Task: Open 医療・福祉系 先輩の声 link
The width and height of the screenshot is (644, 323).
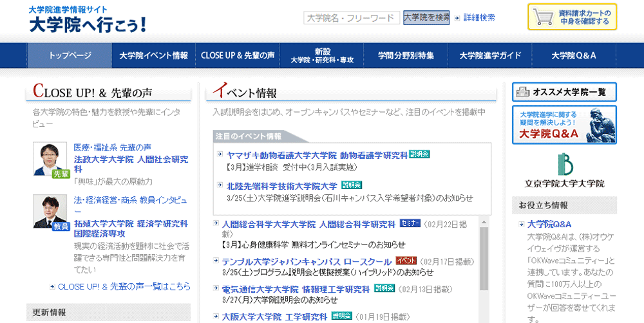Action: click(113, 147)
